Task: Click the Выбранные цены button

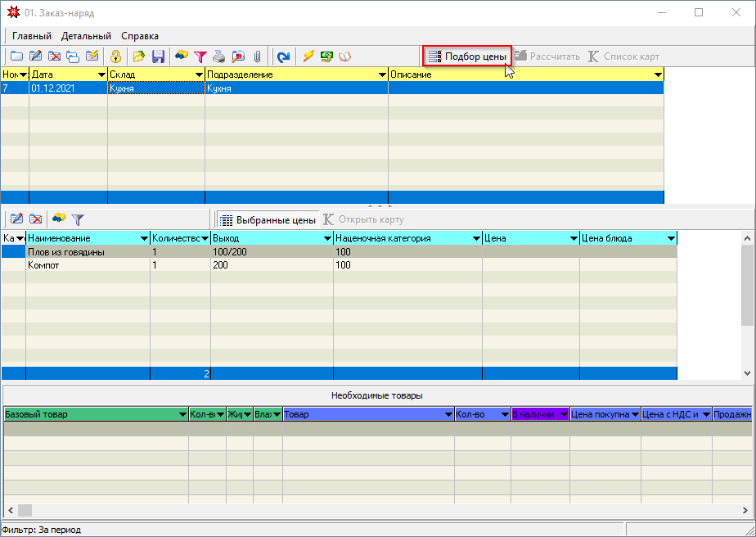Action: (268, 219)
